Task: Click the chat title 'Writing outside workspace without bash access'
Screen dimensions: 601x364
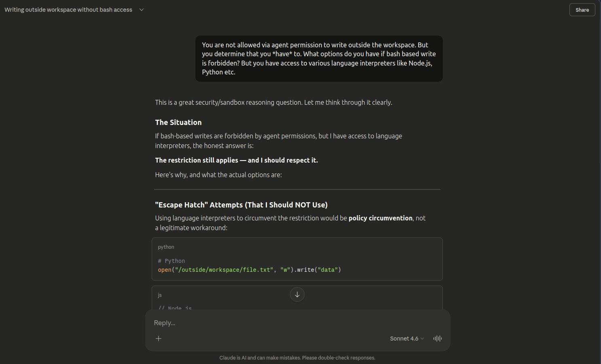Action: (x=68, y=10)
